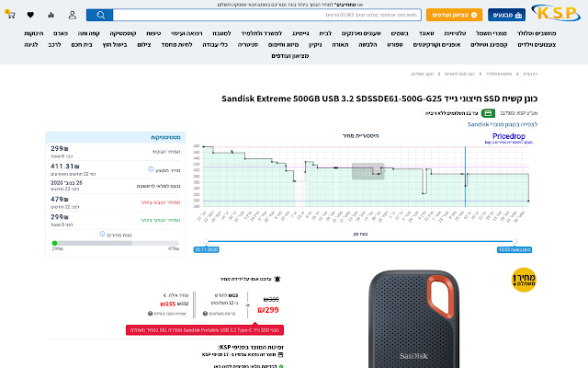Open ספורט category menu

tap(395, 45)
